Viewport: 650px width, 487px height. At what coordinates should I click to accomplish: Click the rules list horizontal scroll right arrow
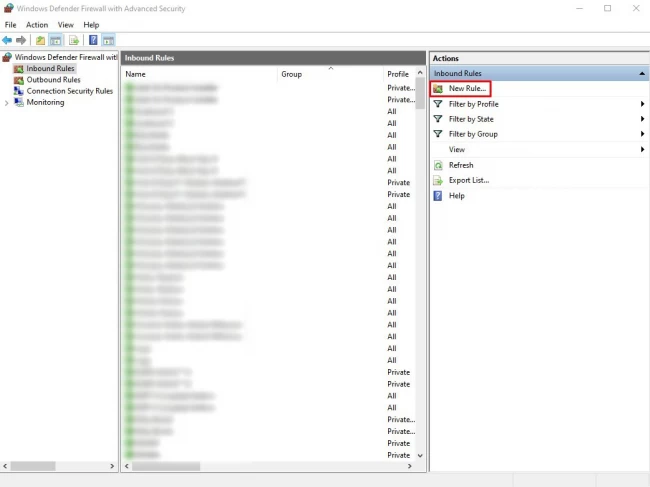click(410, 466)
